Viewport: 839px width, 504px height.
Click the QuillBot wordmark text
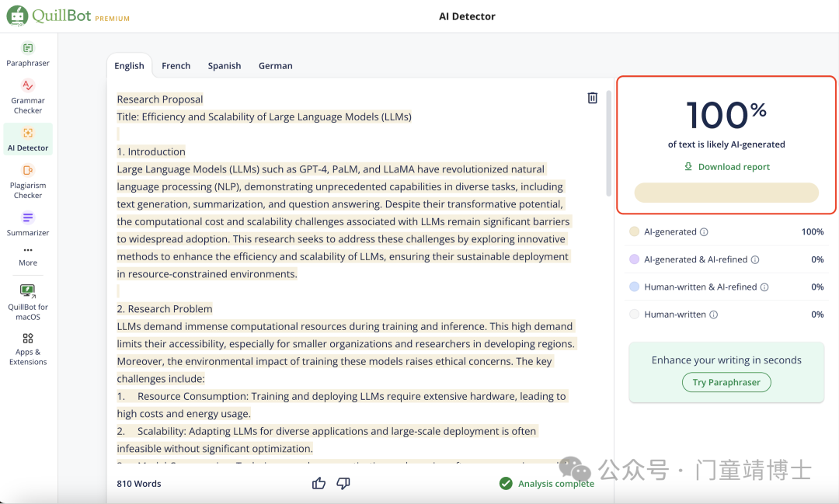[61, 16]
